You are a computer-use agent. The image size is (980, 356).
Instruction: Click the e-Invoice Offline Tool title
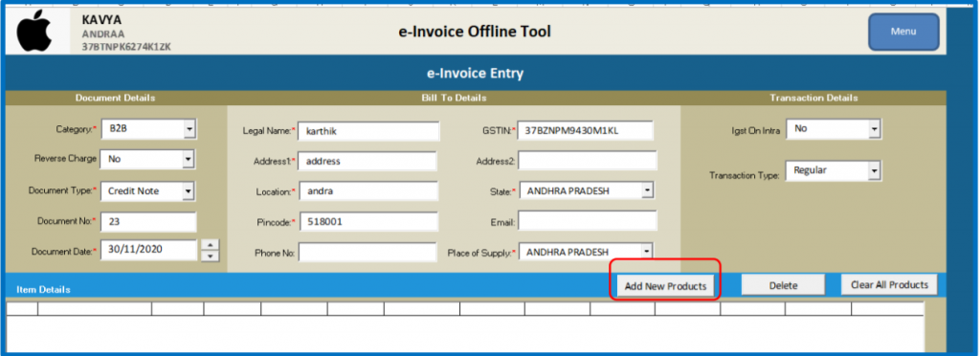click(475, 32)
